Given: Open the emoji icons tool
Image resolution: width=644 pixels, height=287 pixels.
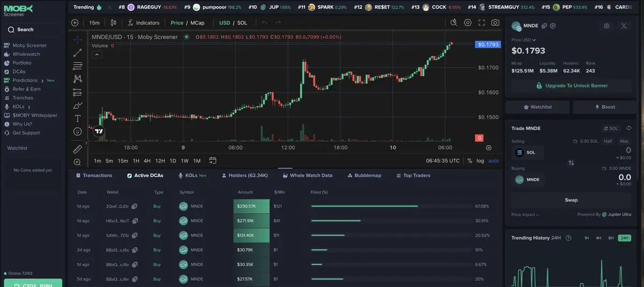Looking at the screenshot, I should (77, 131).
